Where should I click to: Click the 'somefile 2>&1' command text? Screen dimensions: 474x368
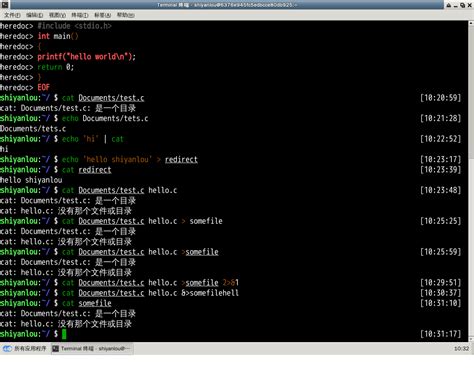(x=212, y=283)
